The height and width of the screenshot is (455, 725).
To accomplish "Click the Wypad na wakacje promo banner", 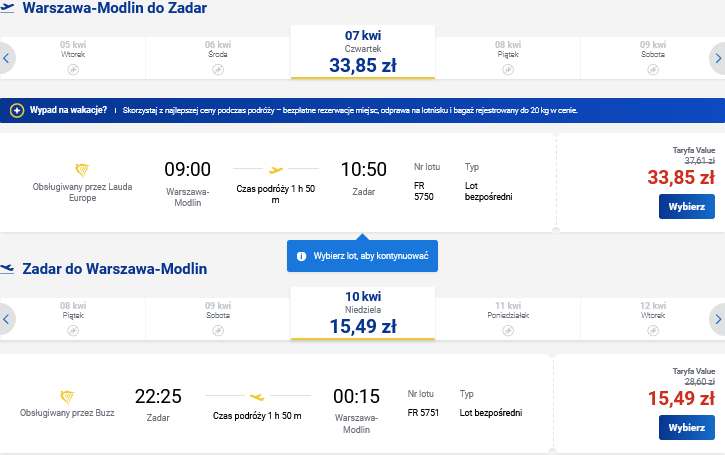I will 362,111.
